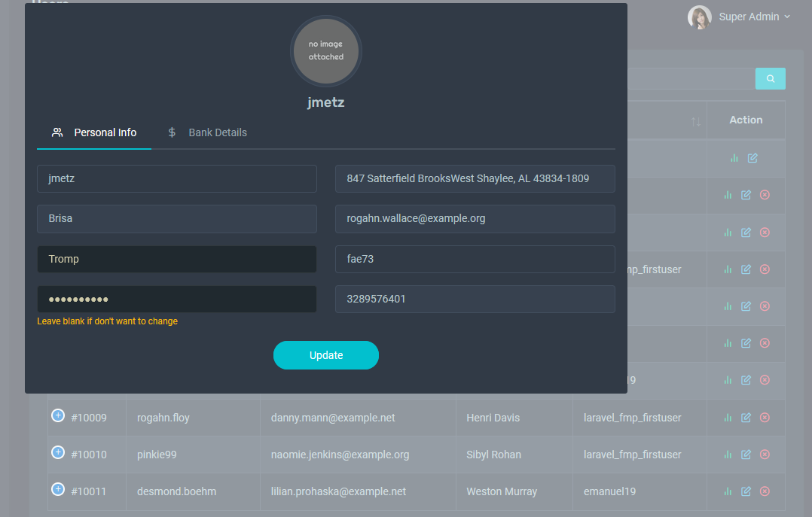Open stats chart for desmond.boehm row
Viewport: 812px width, 517px height.
(x=728, y=491)
